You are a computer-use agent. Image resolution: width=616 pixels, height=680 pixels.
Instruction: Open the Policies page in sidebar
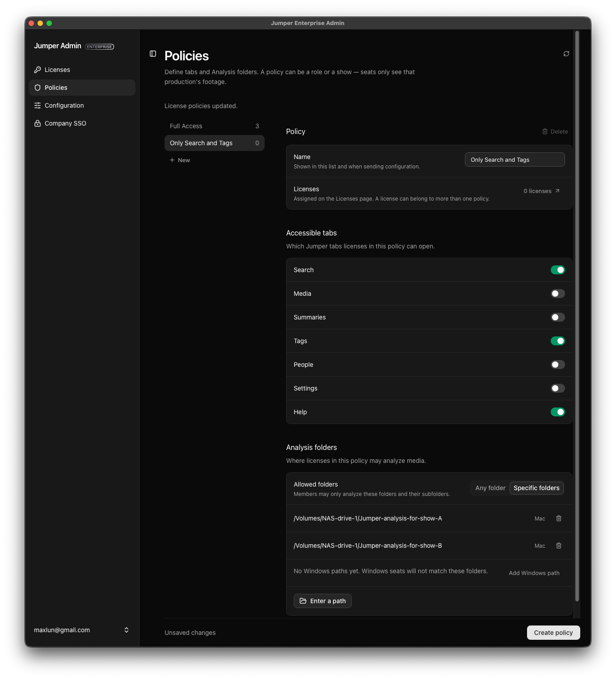click(x=82, y=88)
